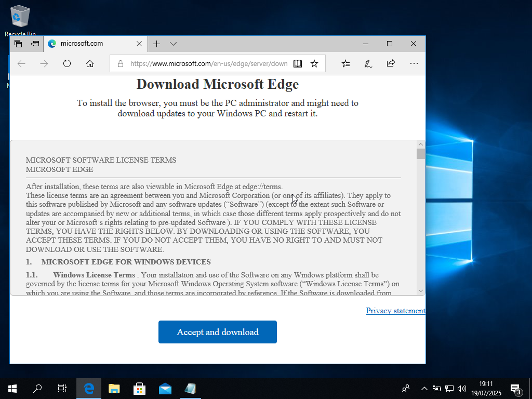Open the Hub favorites pane

click(x=345, y=63)
